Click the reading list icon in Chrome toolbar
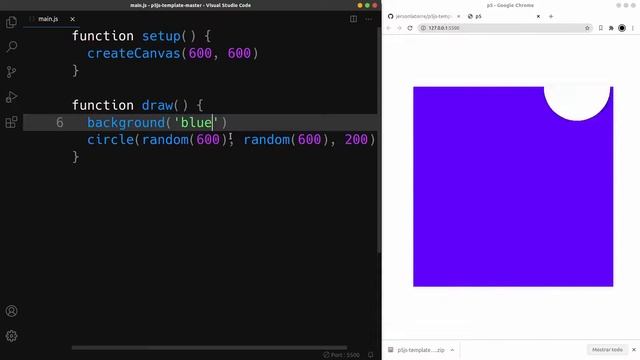640x360 pixels. pyautogui.click(x=601, y=28)
